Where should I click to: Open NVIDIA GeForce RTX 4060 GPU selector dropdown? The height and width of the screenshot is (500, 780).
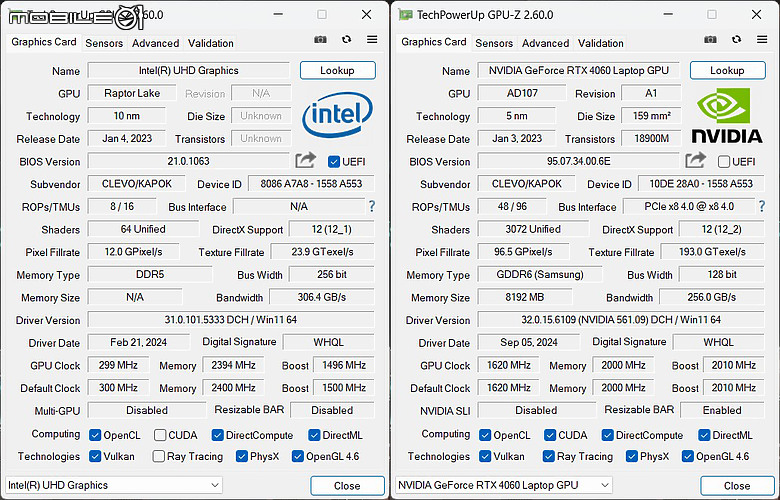[x=504, y=485]
